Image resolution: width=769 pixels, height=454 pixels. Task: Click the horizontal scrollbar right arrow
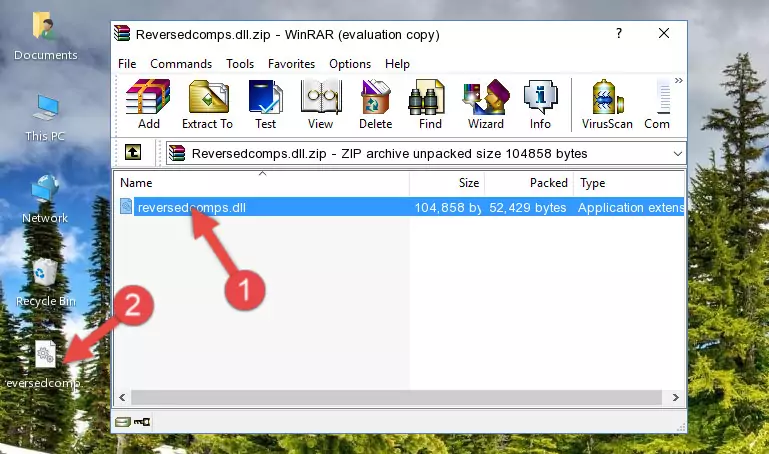point(675,397)
